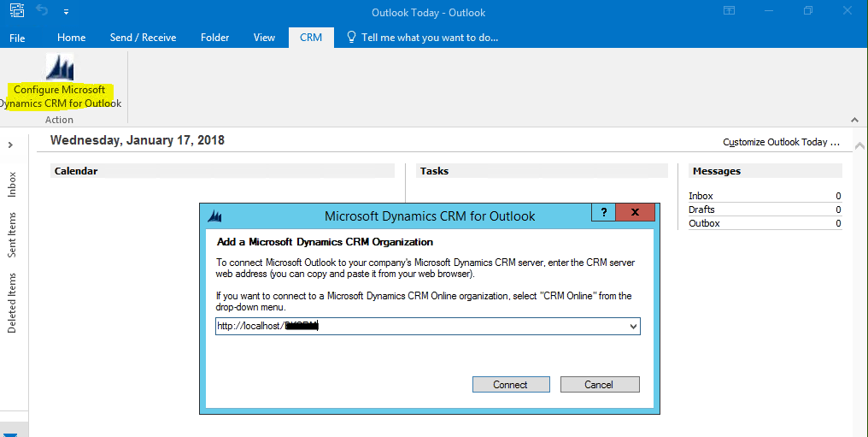
Task: Switch to the Home ribbon tab
Action: 72,38
